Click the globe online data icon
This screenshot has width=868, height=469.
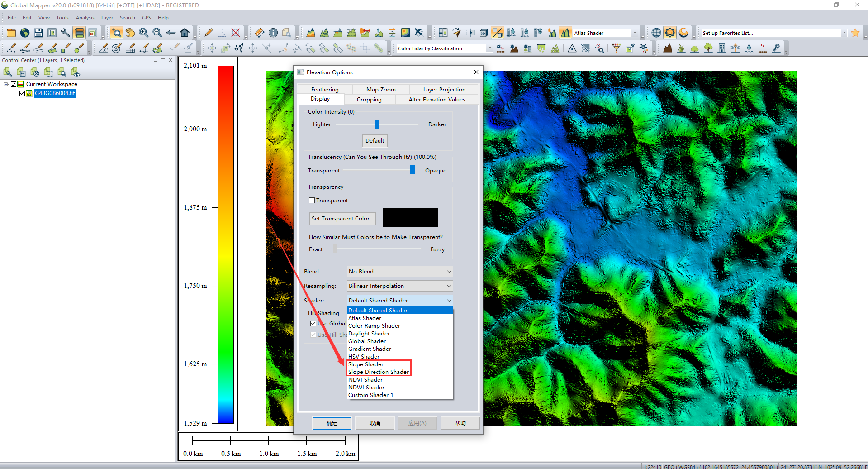click(x=25, y=33)
